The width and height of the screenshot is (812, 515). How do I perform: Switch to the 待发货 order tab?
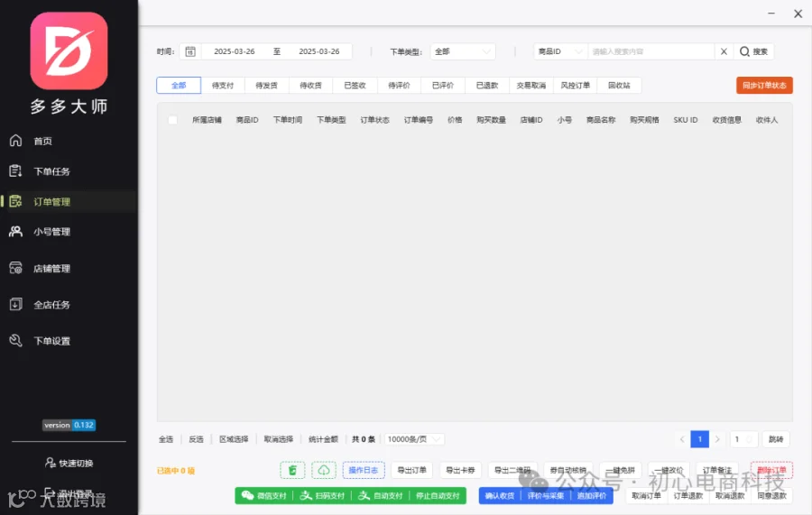pos(266,86)
